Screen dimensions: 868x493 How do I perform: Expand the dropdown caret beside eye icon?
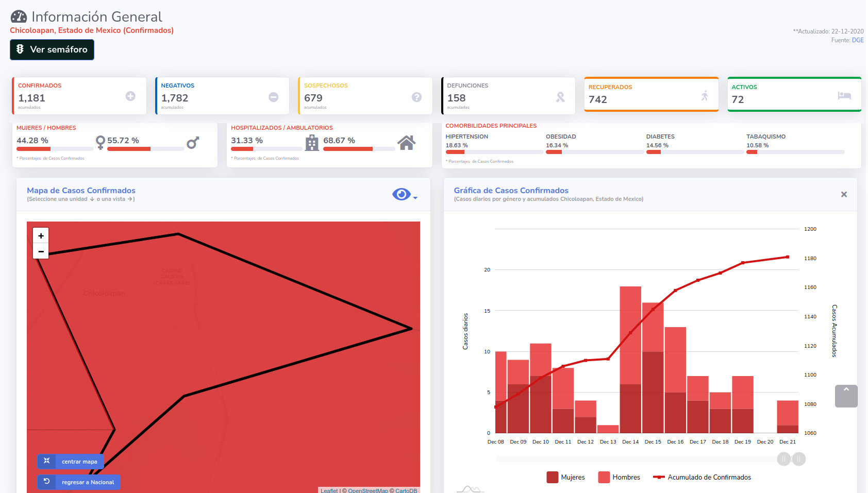[415, 198]
